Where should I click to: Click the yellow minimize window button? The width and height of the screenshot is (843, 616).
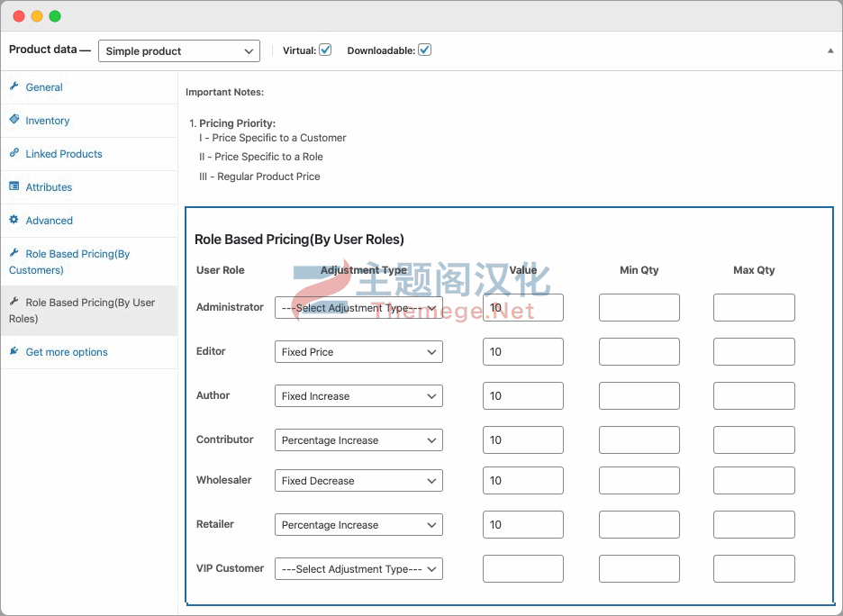pos(37,16)
